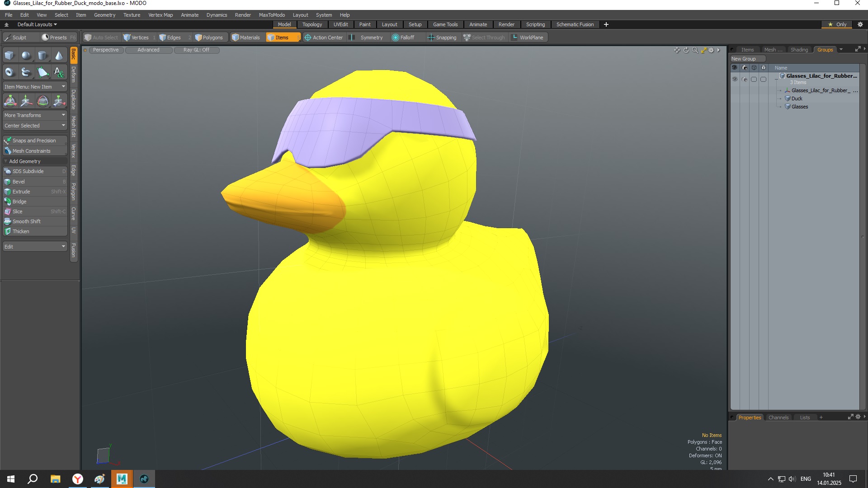Select the Sphere primitive tool
Screen dimensions: 868x488
point(26,56)
